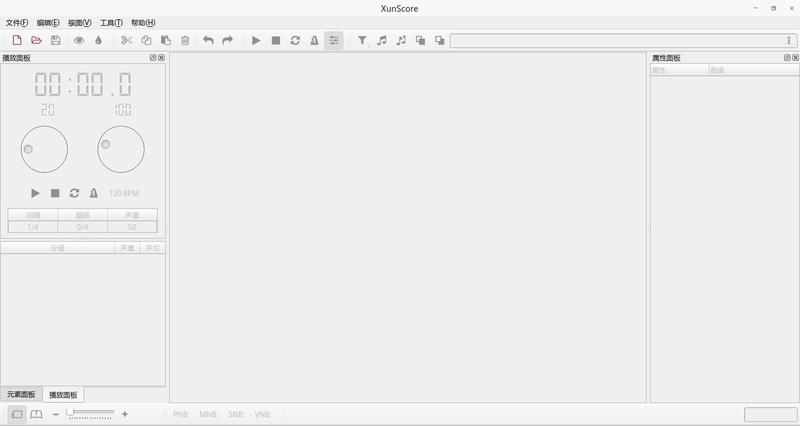Click the zoom slider in the status bar
The image size is (800, 426).
coord(90,413)
